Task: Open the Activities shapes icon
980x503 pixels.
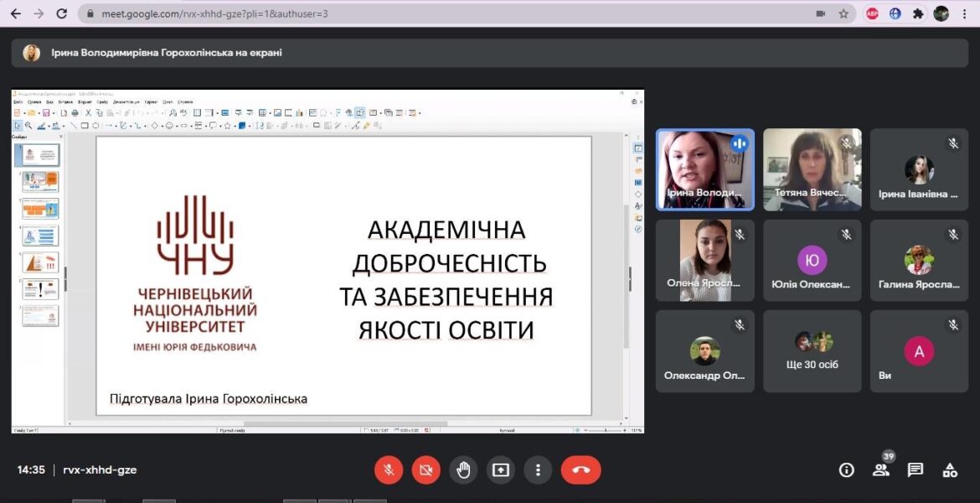Action: 950,469
